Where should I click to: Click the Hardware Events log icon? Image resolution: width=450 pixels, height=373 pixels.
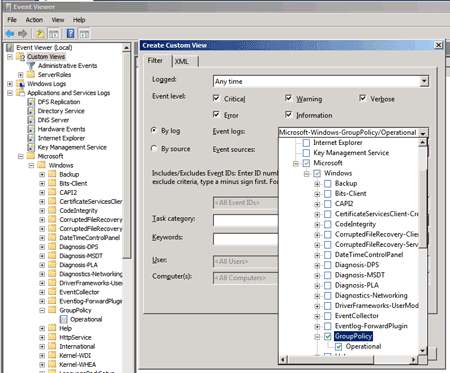31,129
